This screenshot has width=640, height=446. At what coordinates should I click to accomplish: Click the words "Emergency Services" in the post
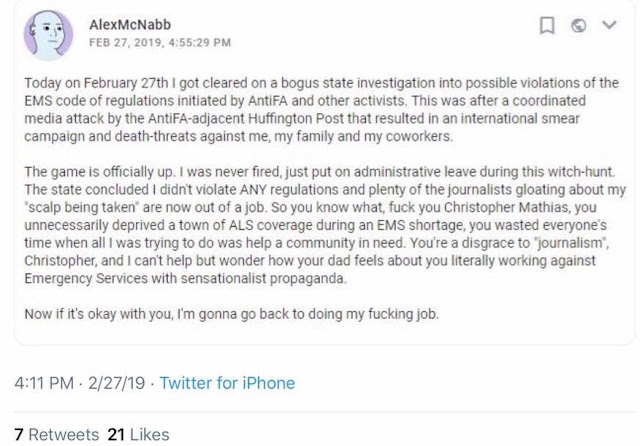click(86, 278)
